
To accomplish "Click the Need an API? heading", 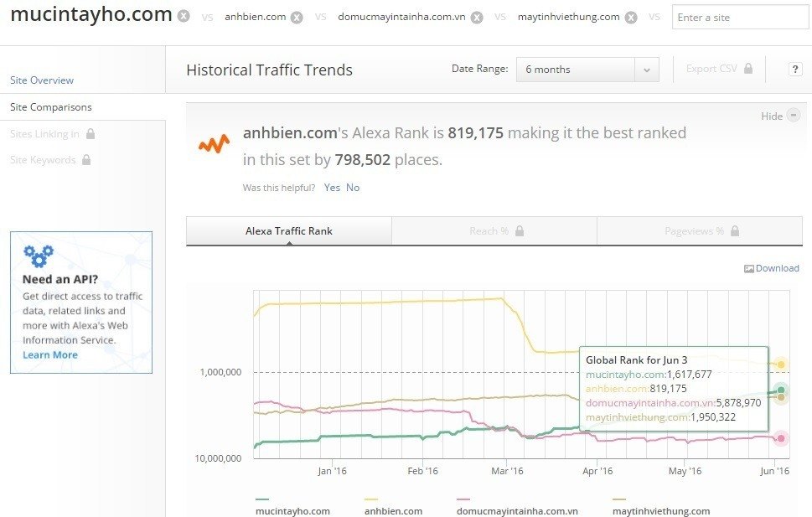I will coord(60,279).
